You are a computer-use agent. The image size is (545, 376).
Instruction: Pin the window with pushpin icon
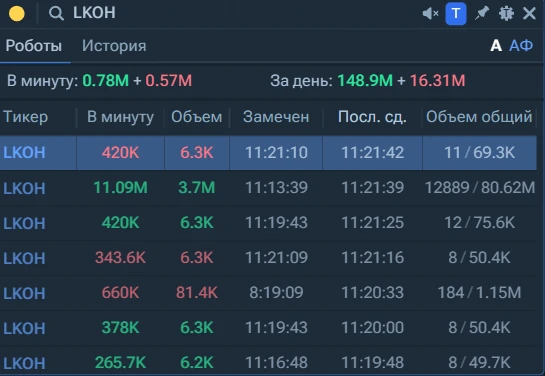[x=482, y=14]
